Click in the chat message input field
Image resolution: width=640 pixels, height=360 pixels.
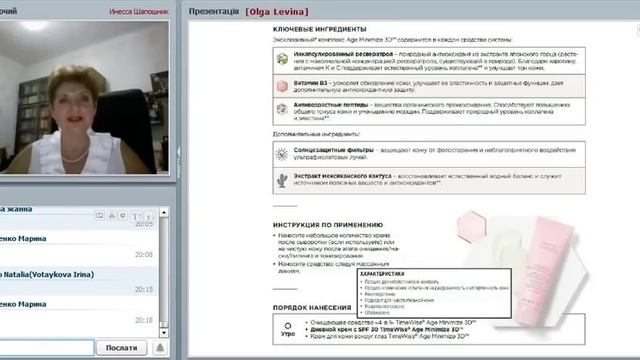[47, 348]
